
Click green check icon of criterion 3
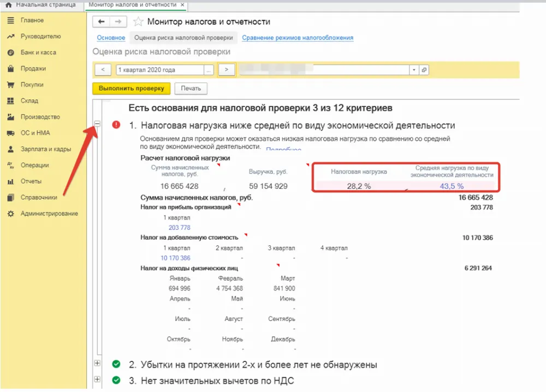(x=116, y=380)
